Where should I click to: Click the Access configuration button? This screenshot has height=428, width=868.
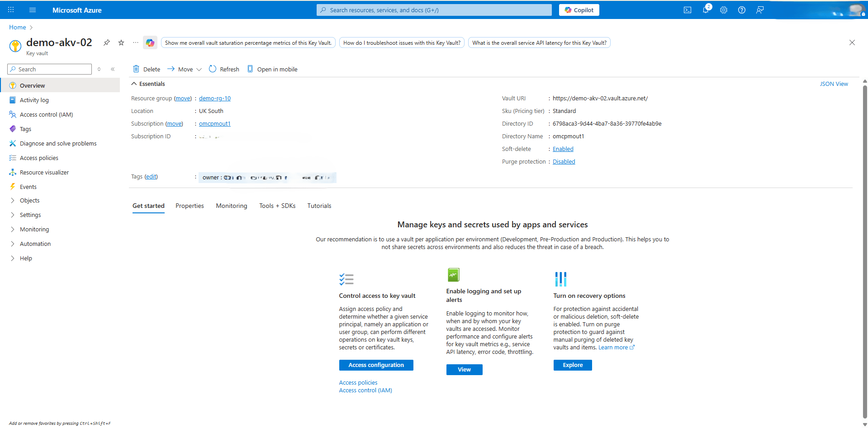(376, 365)
